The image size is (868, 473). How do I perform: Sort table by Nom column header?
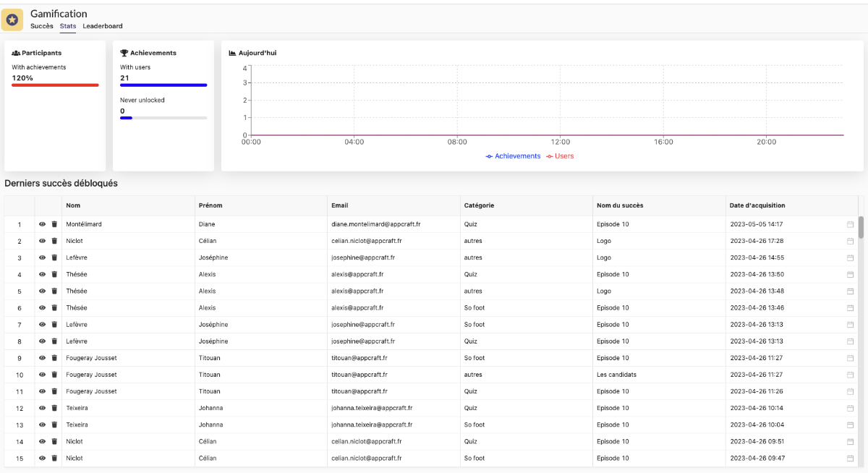[x=73, y=205]
